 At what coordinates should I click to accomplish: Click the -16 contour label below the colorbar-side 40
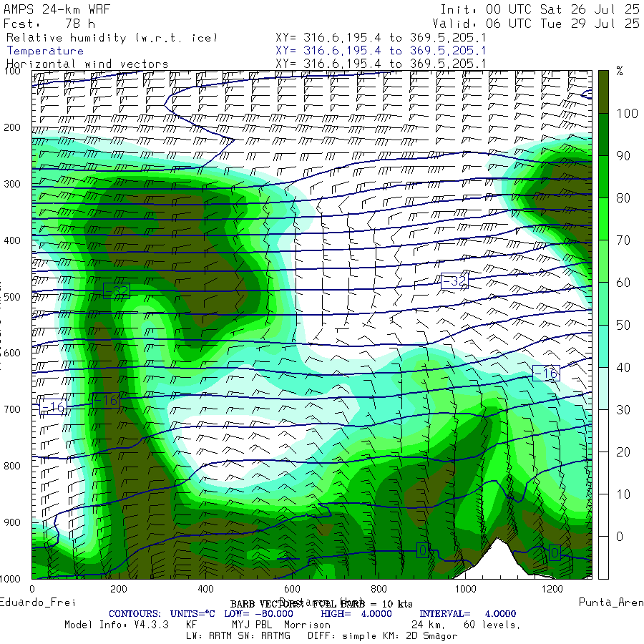tap(546, 373)
